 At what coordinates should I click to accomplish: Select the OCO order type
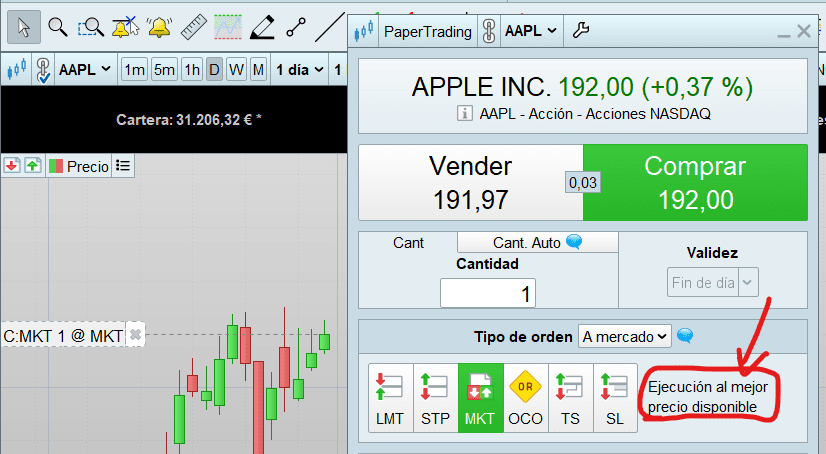point(526,398)
